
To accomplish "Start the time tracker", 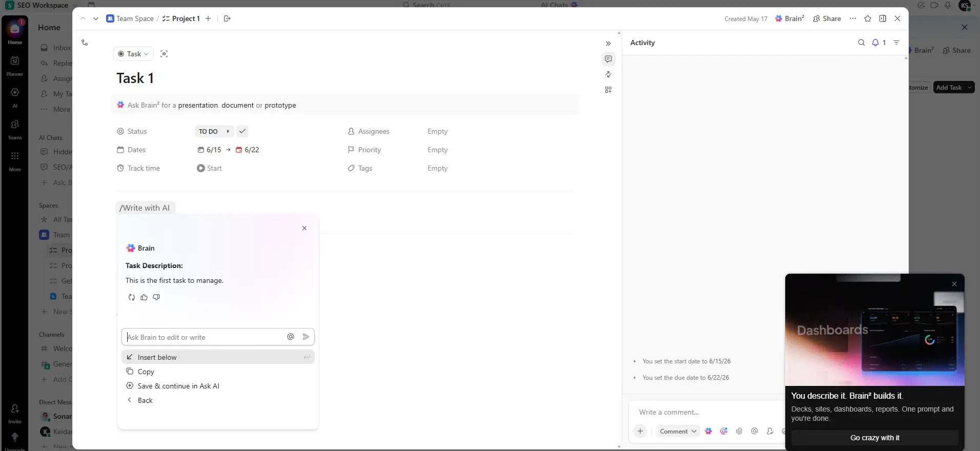I will [209, 168].
